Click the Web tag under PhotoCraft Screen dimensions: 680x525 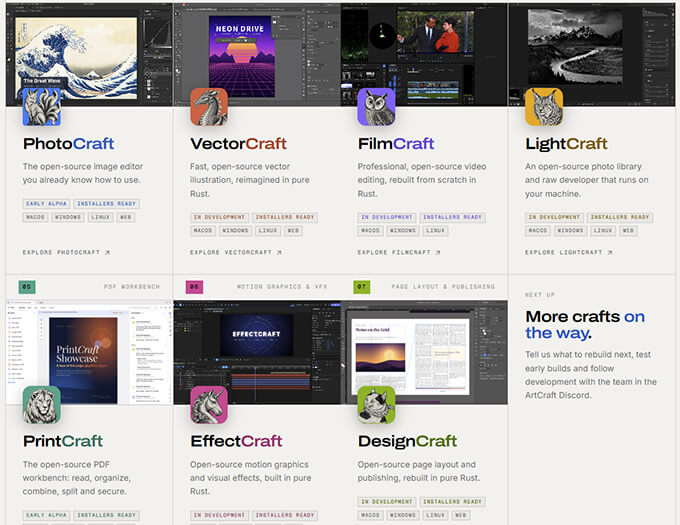(126, 217)
